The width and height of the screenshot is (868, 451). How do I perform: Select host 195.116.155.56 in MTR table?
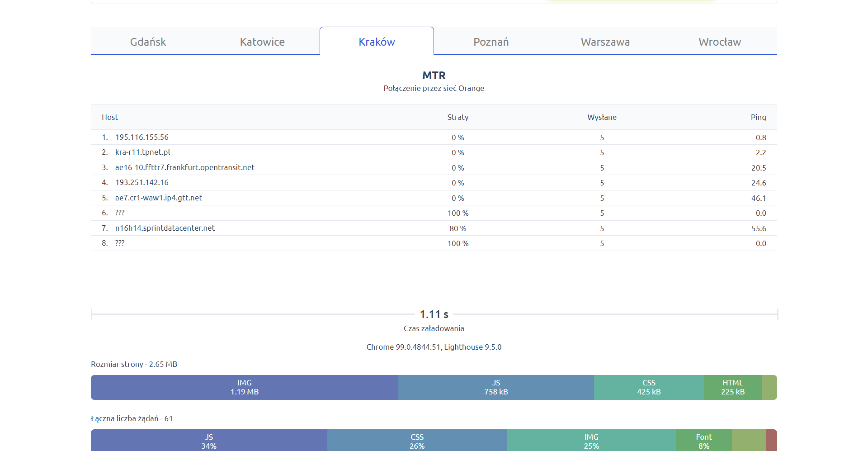click(142, 137)
